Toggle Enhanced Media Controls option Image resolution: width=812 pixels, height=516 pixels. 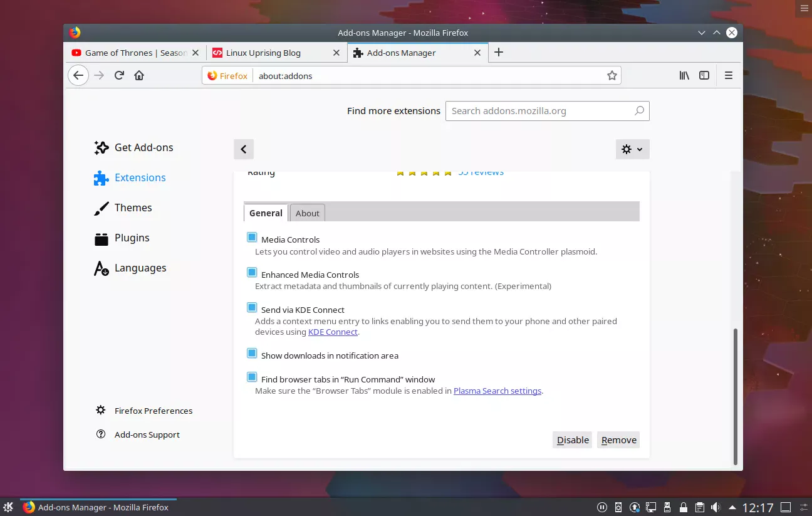[x=252, y=273]
